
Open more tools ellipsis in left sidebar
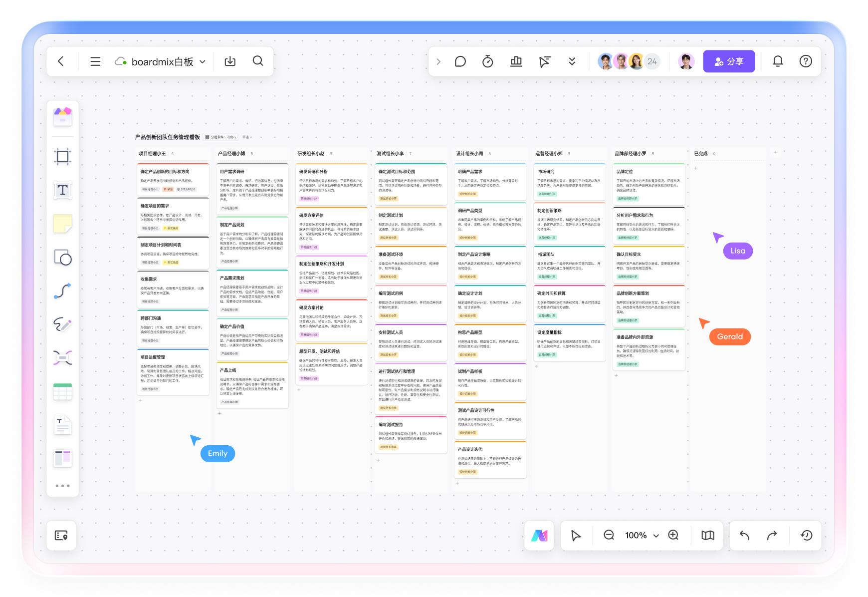(62, 486)
